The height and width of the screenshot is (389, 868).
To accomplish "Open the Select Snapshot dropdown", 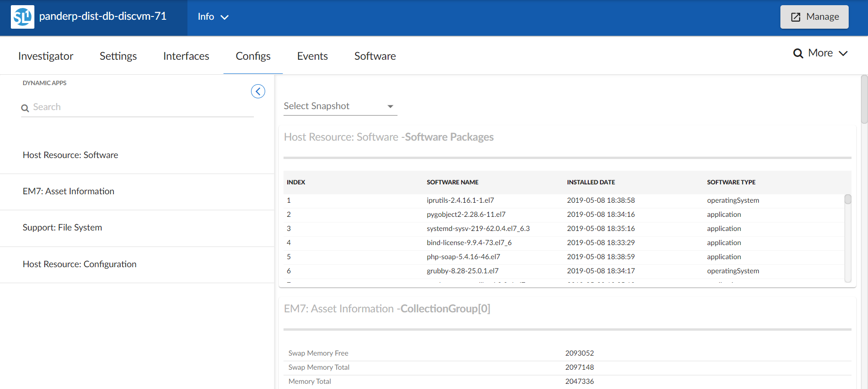I will (x=340, y=106).
